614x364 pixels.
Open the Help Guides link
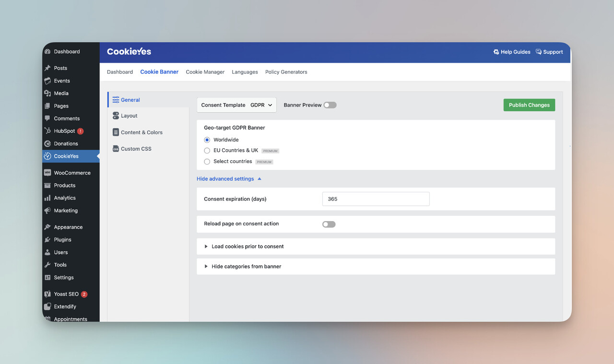pyautogui.click(x=512, y=52)
